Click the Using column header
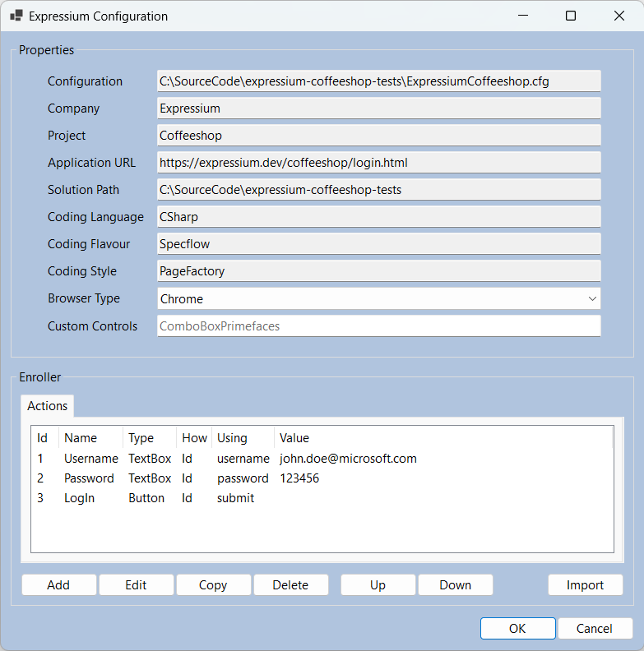This screenshot has height=651, width=644. pos(243,437)
